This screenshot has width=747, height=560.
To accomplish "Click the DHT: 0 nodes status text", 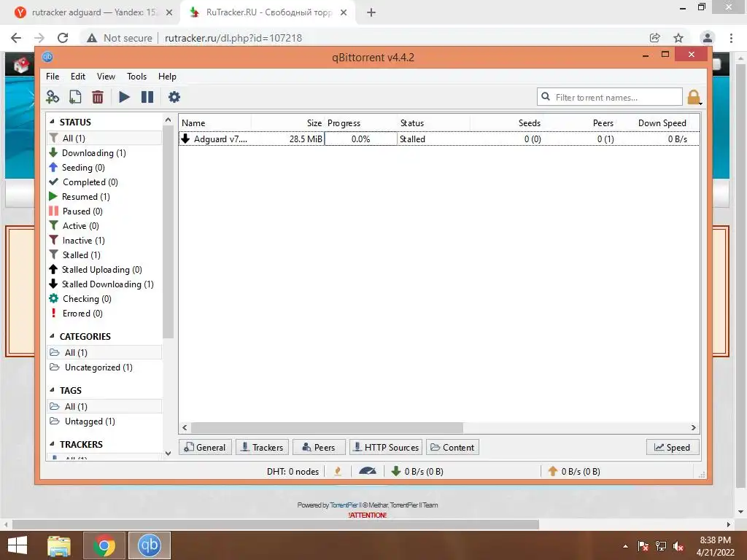I will 293,472.
